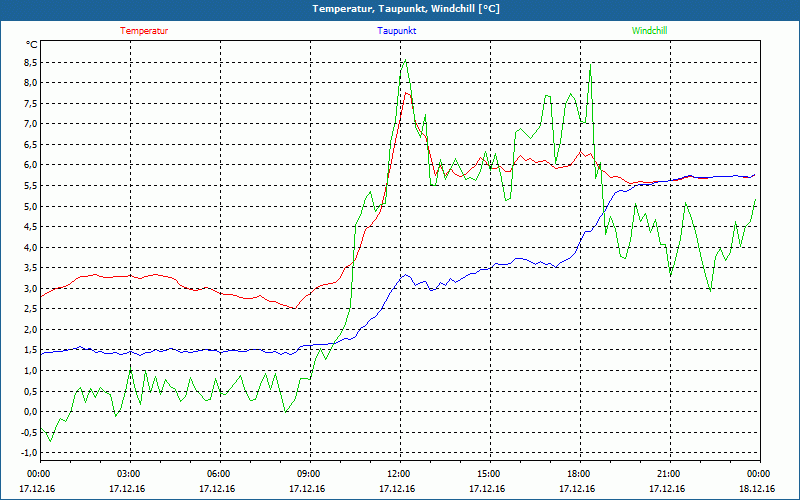This screenshot has width=800, height=500.
Task: Click the 2,0 y-axis value
Action: click(x=31, y=330)
